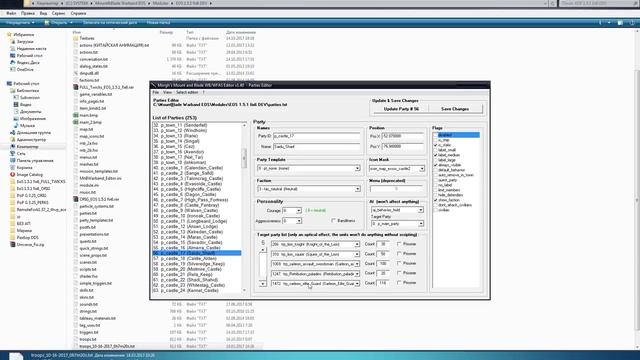
Task: Check Prisoner for tp_lion_knight troop row
Action: pyautogui.click(x=399, y=244)
